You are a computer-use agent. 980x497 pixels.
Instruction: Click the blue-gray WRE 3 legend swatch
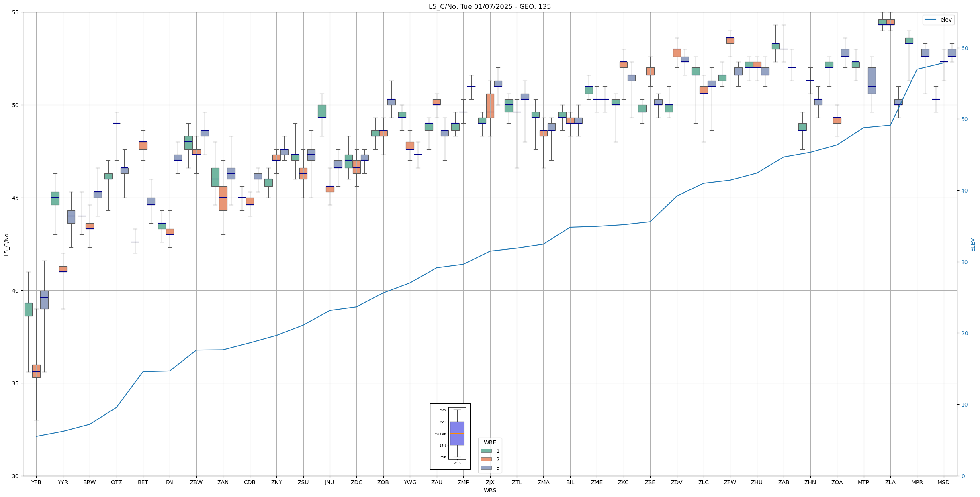point(486,468)
